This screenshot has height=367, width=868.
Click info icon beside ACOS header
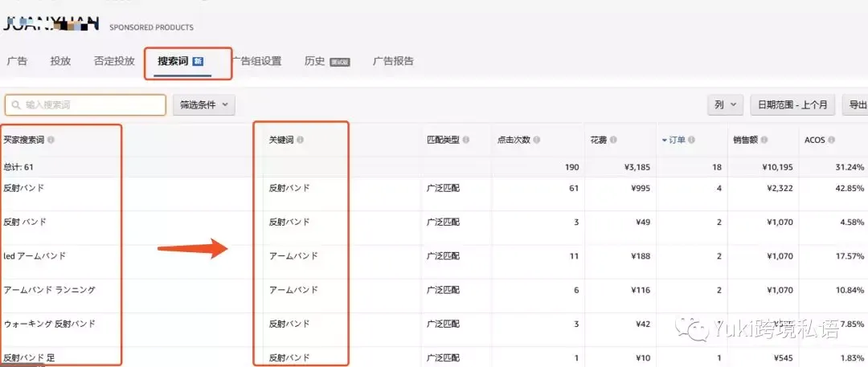point(832,140)
